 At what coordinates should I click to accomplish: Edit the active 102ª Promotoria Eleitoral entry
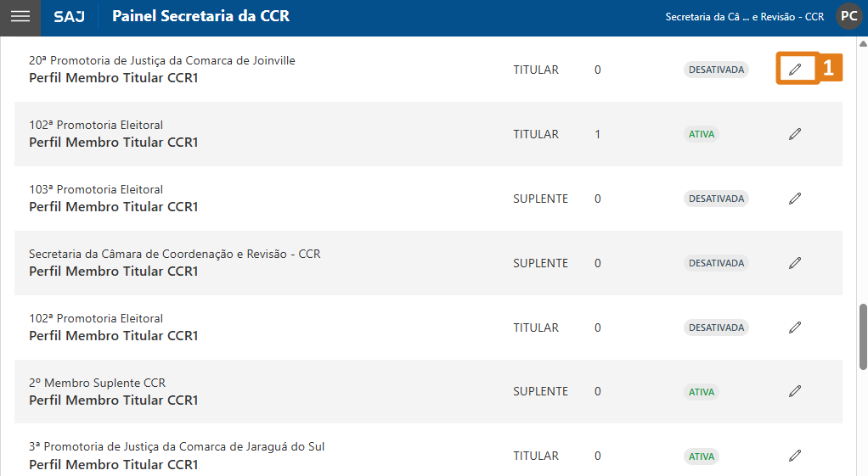[795, 134]
